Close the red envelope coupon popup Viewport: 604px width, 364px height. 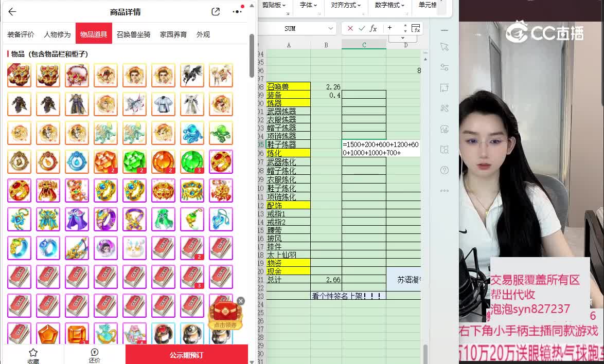[x=241, y=301]
